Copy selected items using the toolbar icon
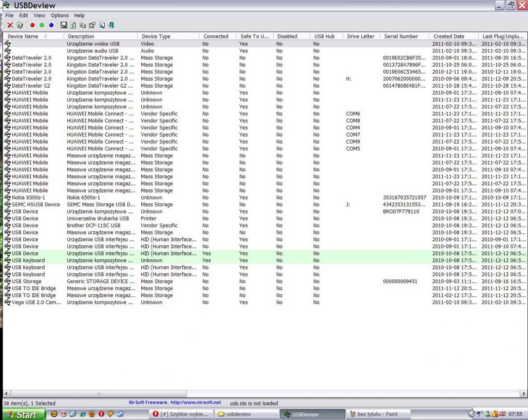The image size is (528, 420). pyautogui.click(x=83, y=26)
